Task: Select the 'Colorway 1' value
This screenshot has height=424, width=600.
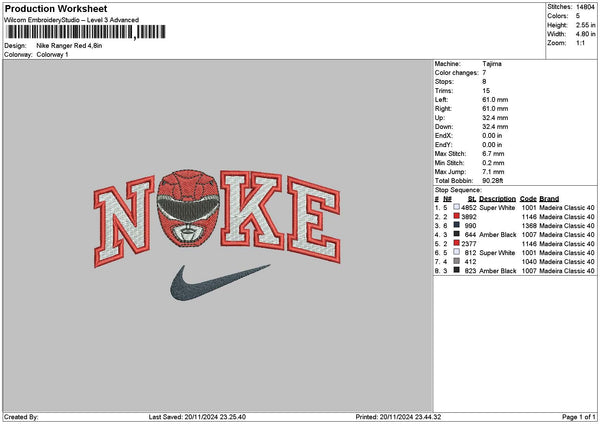Action: [52, 54]
